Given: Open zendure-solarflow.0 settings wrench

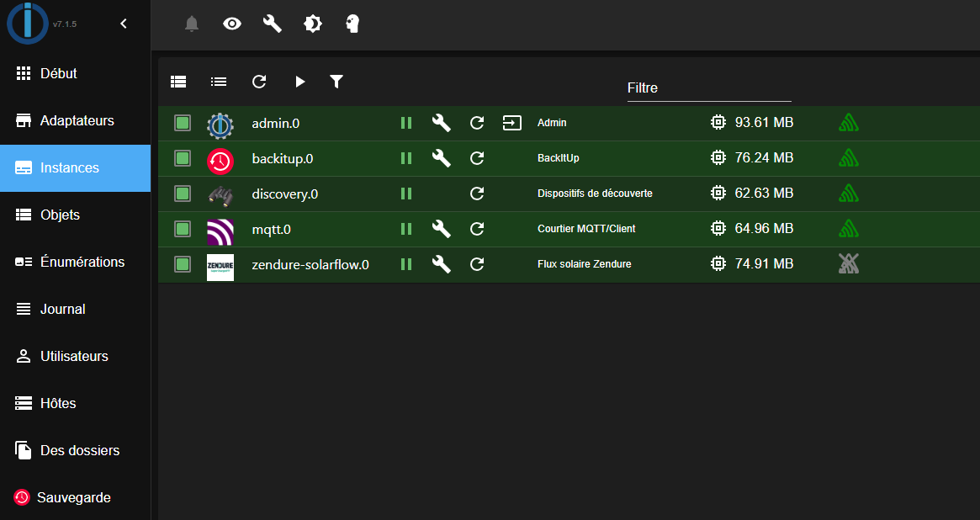Looking at the screenshot, I should tap(442, 264).
